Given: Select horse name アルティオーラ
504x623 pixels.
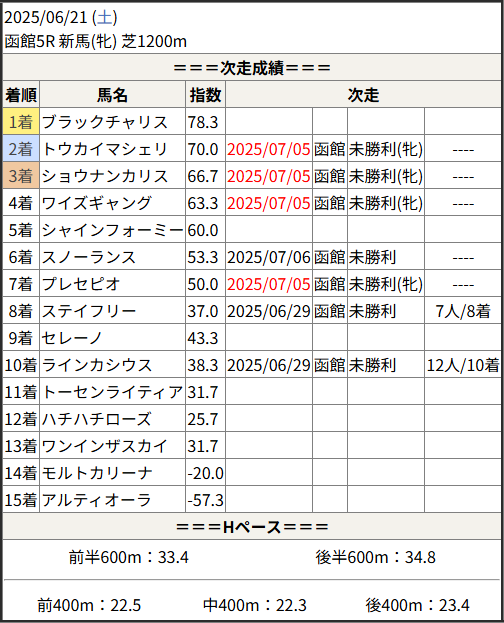Looking at the screenshot, I should click(97, 501).
